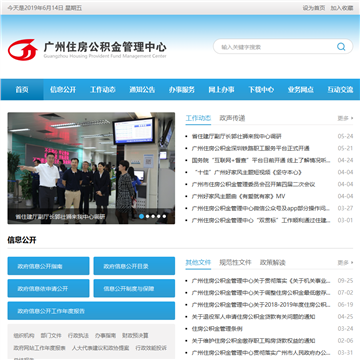
Task: Select the fourth carousel dot indicator
Action: [159, 216]
